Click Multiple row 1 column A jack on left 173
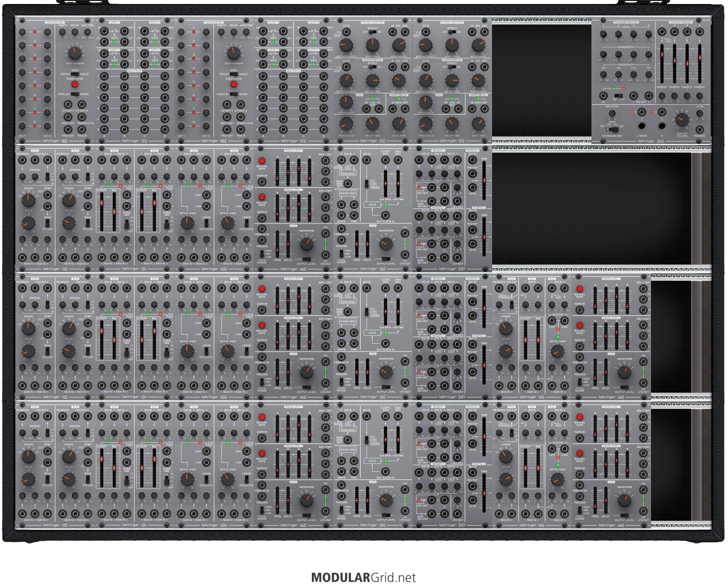This screenshot has width=728, height=588. tap(104, 76)
